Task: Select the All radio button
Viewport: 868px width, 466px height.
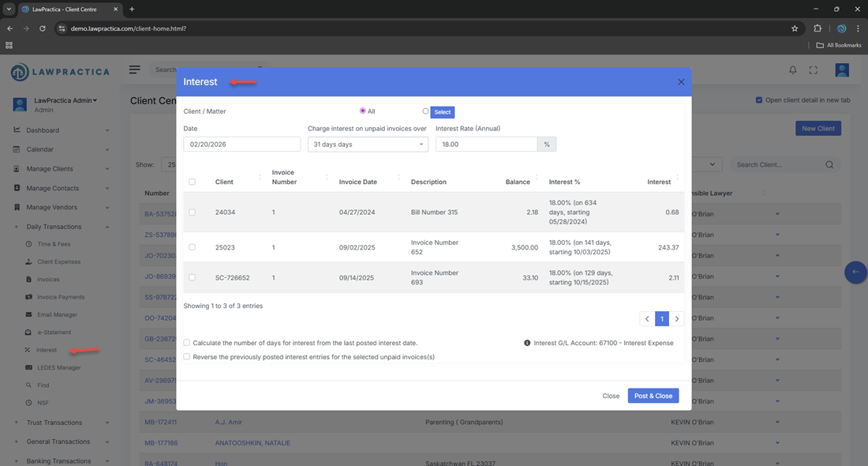Action: (x=363, y=111)
